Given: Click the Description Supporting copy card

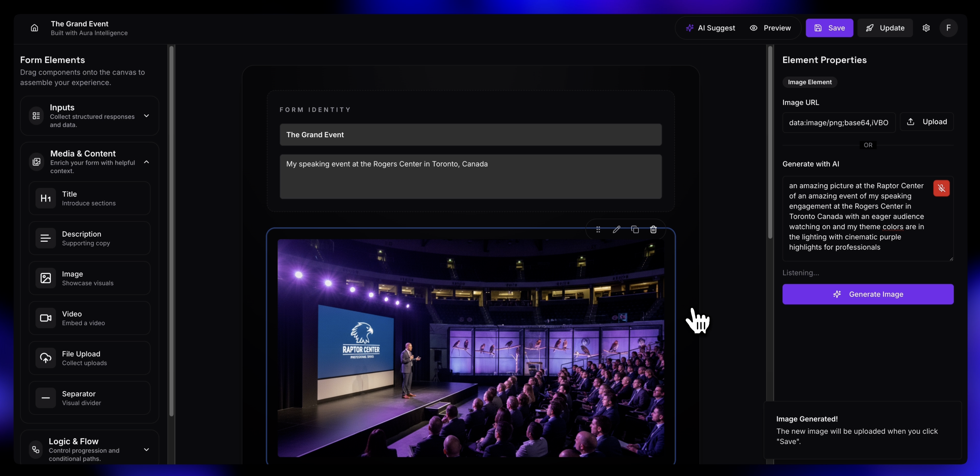Looking at the screenshot, I should click(89, 238).
